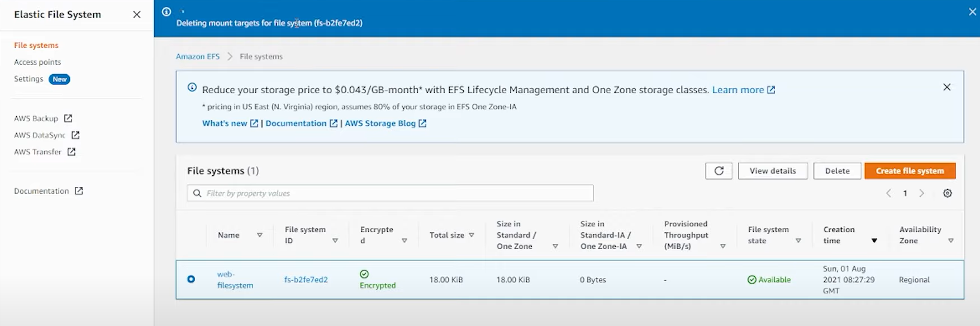Click the File systems breadcrumb text
Screen dimensions: 980x326
[261, 56]
